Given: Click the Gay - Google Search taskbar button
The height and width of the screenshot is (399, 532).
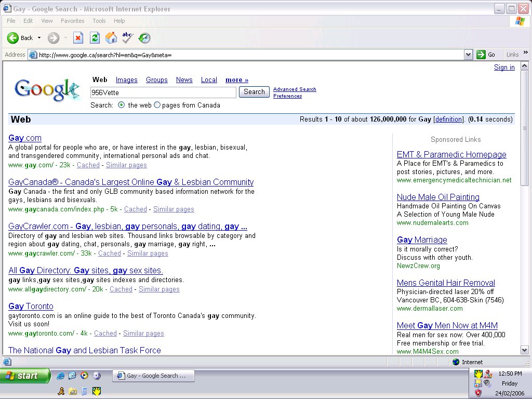Looking at the screenshot, I should pos(153,376).
